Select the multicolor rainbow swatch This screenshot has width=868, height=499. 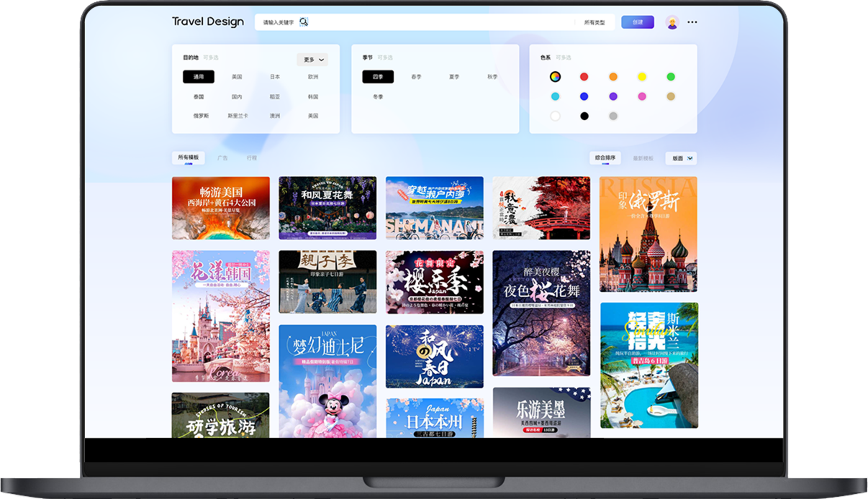(555, 77)
